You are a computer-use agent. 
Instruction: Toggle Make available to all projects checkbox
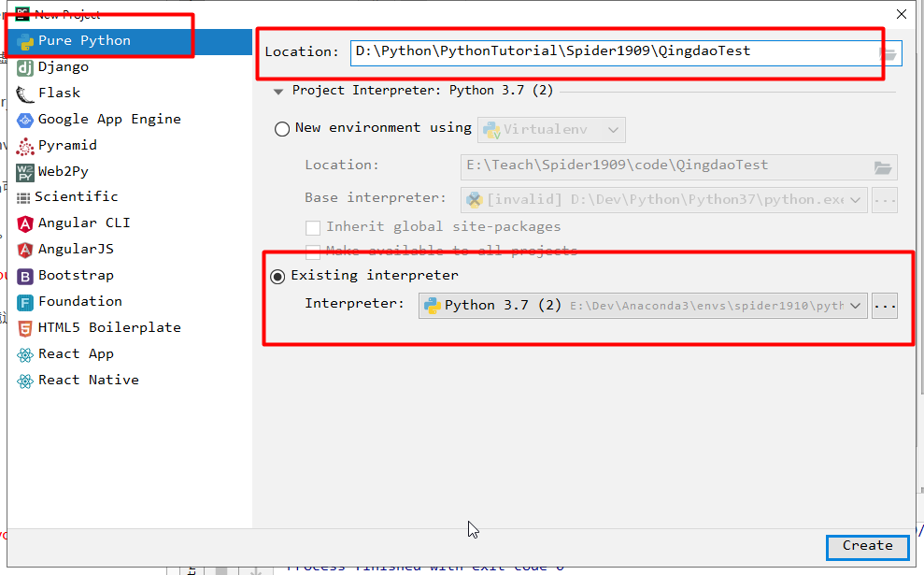313,252
